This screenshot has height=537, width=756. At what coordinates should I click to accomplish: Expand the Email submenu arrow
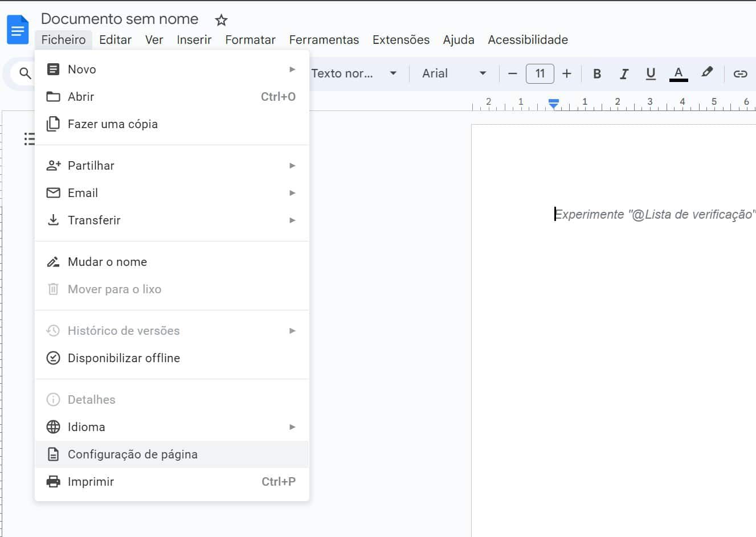tap(292, 193)
